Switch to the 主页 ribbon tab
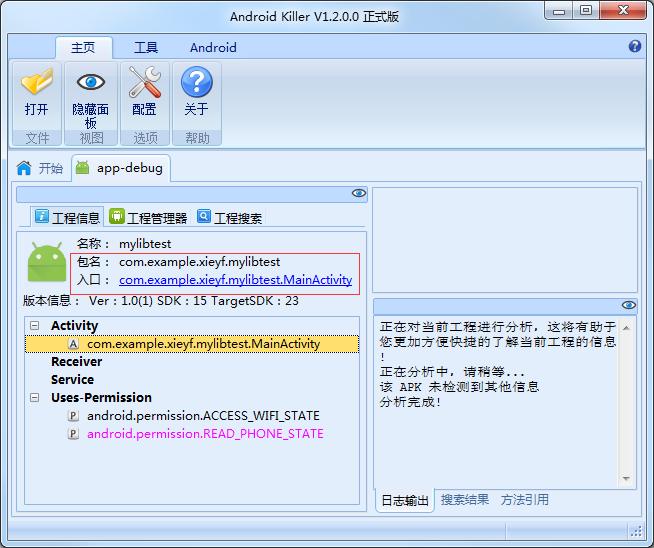654x548 pixels. (83, 48)
